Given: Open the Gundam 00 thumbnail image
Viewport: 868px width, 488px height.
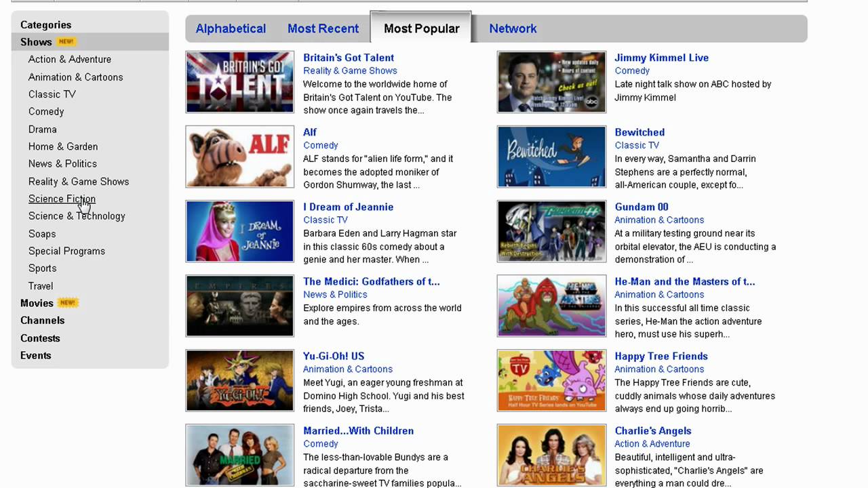Looking at the screenshot, I should 551,231.
